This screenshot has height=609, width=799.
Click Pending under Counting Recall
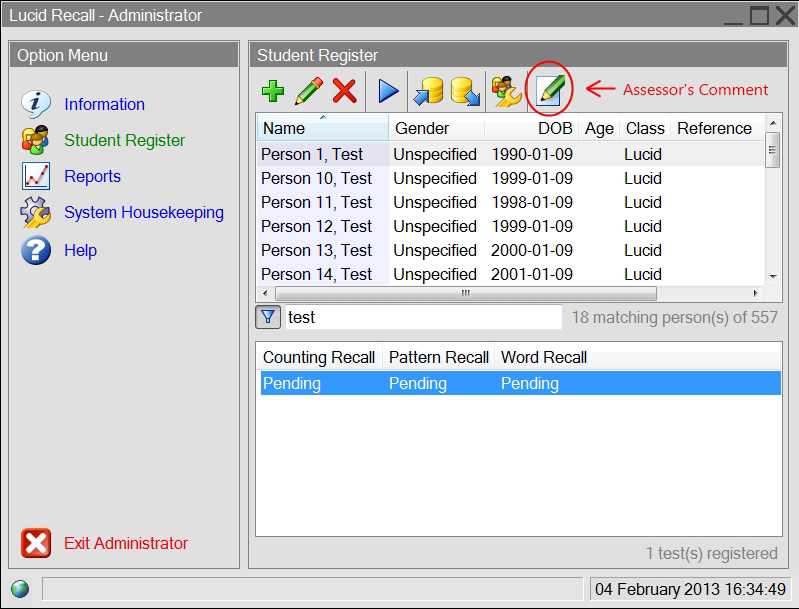pyautogui.click(x=292, y=383)
